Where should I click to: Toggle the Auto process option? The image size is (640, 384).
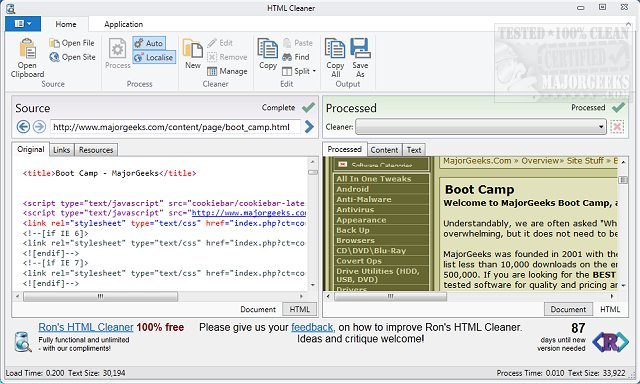(149, 43)
